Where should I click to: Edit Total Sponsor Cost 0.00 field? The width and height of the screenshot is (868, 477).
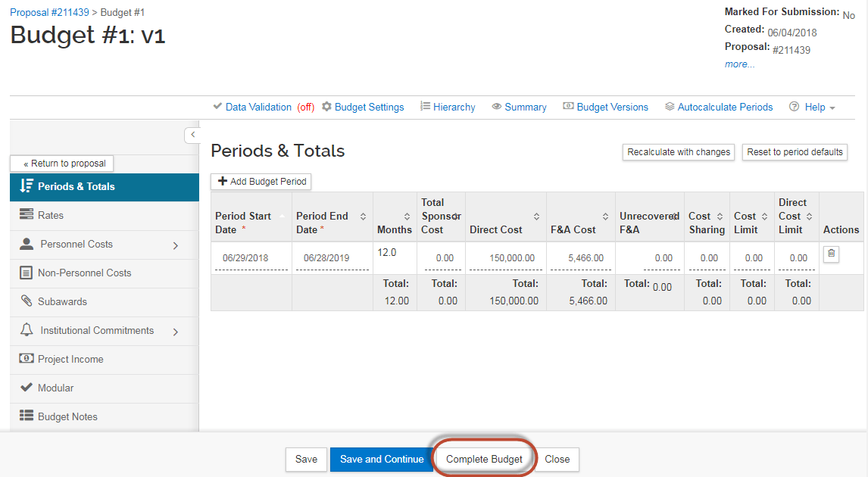442,258
